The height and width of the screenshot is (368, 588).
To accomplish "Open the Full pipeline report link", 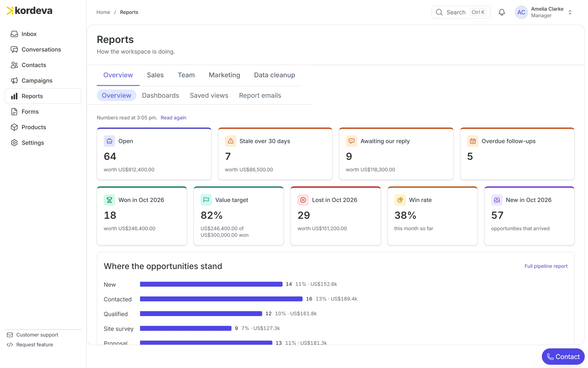I will pos(546,266).
